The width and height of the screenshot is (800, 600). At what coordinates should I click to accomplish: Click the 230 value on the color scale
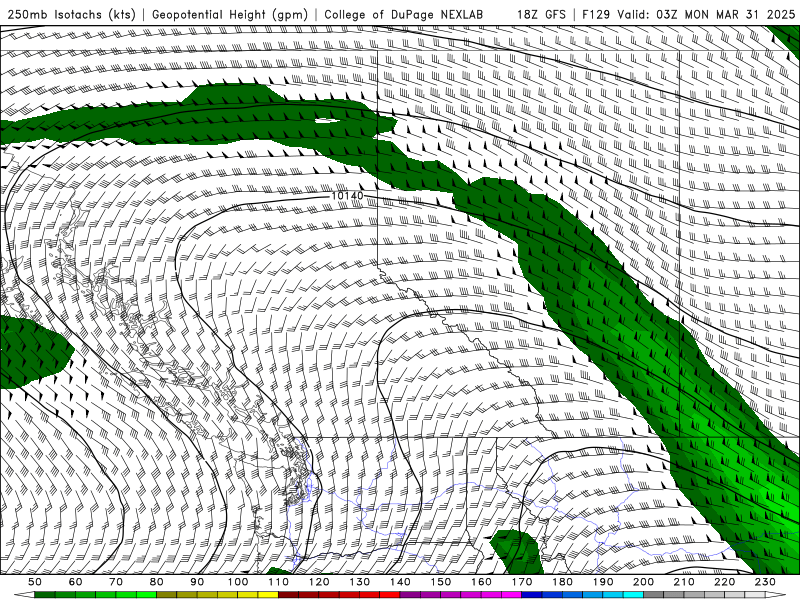click(765, 582)
